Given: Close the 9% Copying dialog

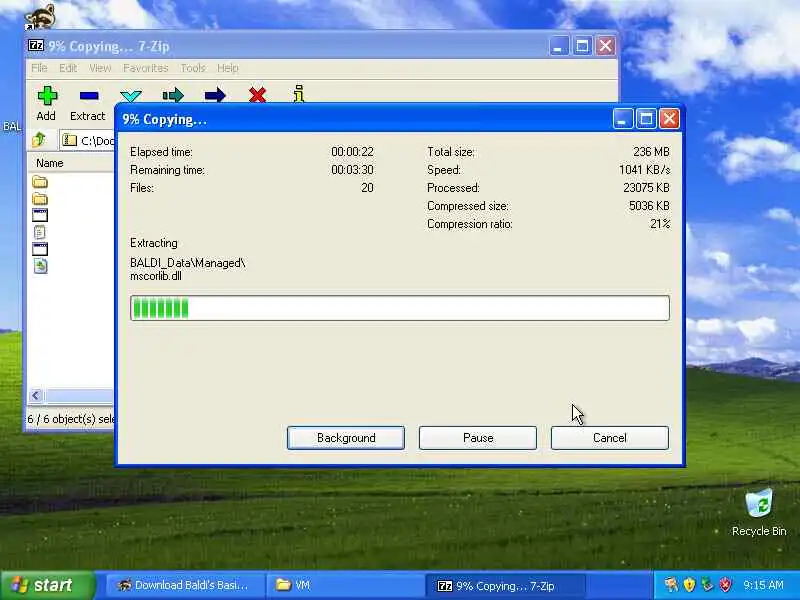Looking at the screenshot, I should tap(669, 119).
